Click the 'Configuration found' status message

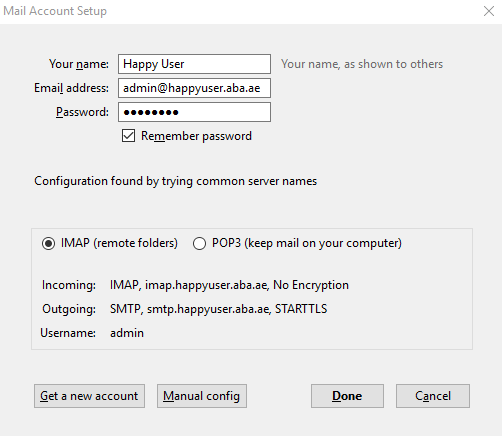tap(175, 181)
